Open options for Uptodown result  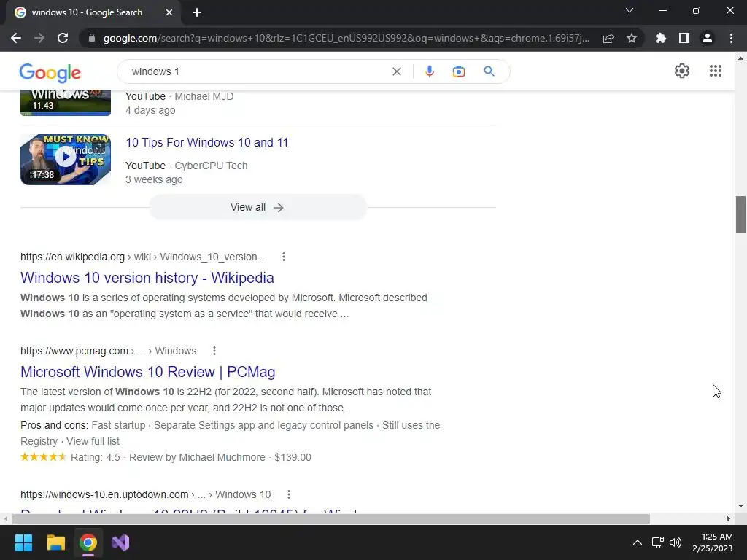289,494
